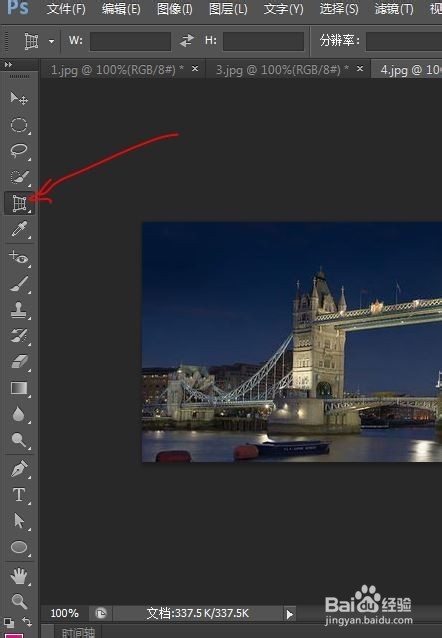Screen dimensions: 442x638
Task: Click the 100% zoom level field
Action: [x=64, y=613]
